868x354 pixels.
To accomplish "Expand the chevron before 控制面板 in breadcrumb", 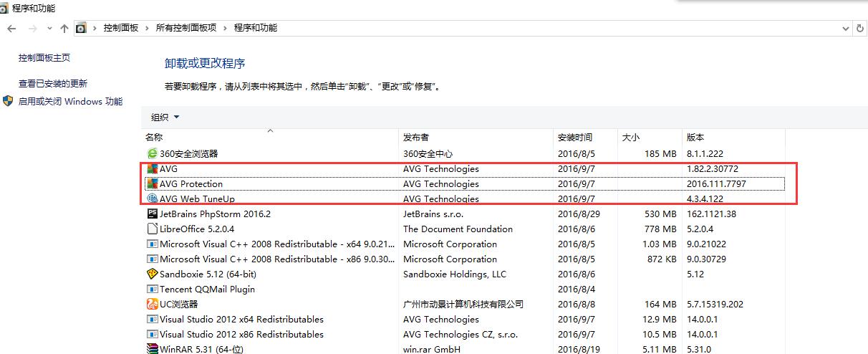I will coord(95,28).
